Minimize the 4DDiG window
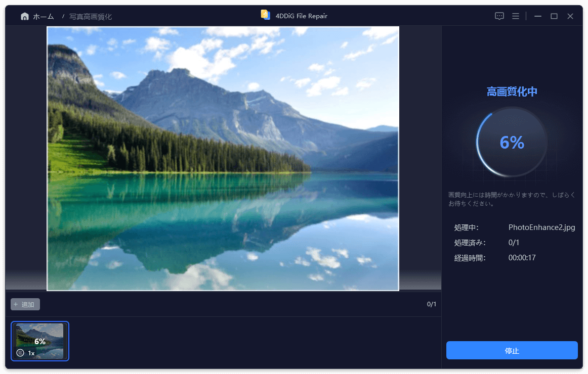 [538, 16]
